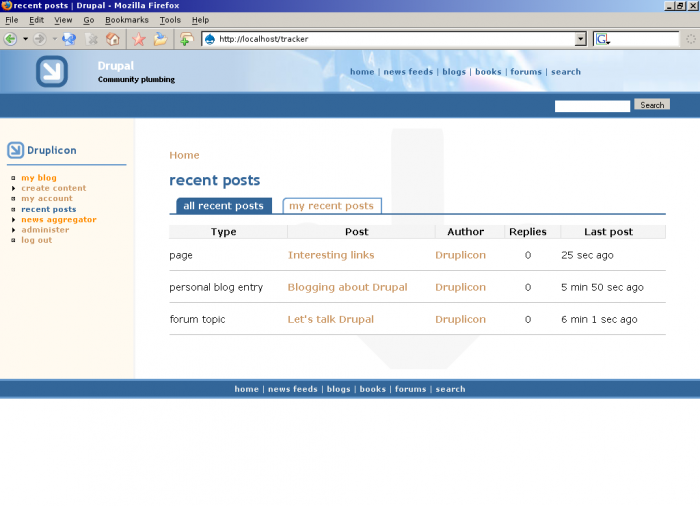
Task: Open my account in the sidebar
Action: click(46, 198)
